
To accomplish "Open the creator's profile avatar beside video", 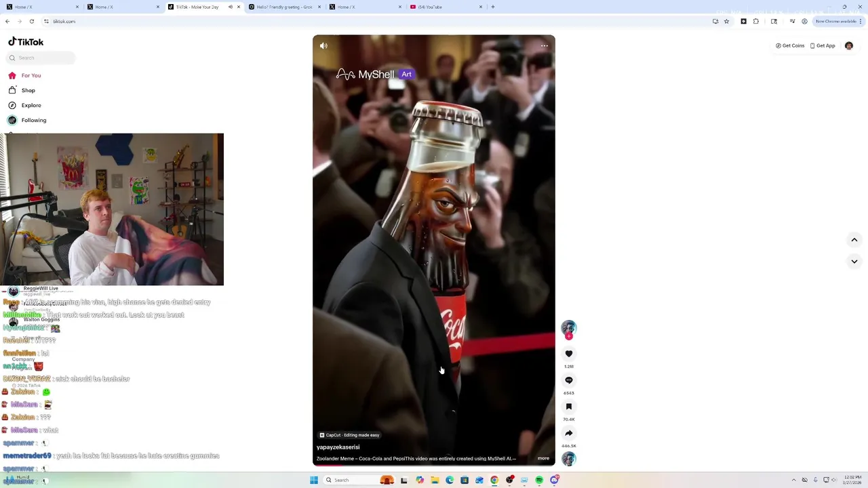I will point(569,328).
